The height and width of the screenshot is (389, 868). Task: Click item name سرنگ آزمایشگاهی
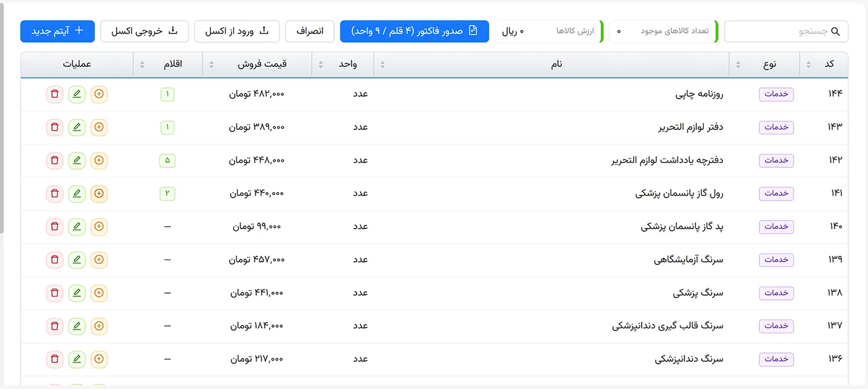point(688,260)
